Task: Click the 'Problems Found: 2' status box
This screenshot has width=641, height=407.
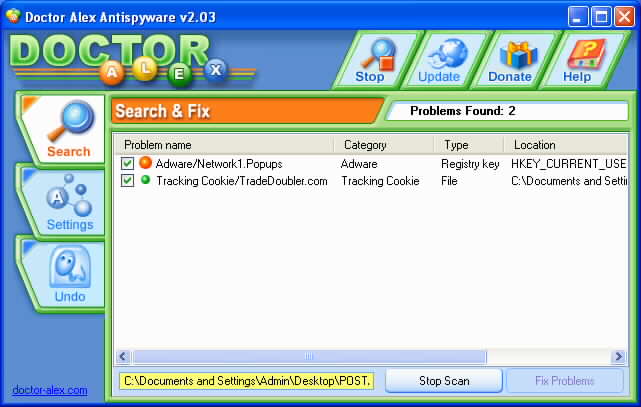Action: (507, 111)
